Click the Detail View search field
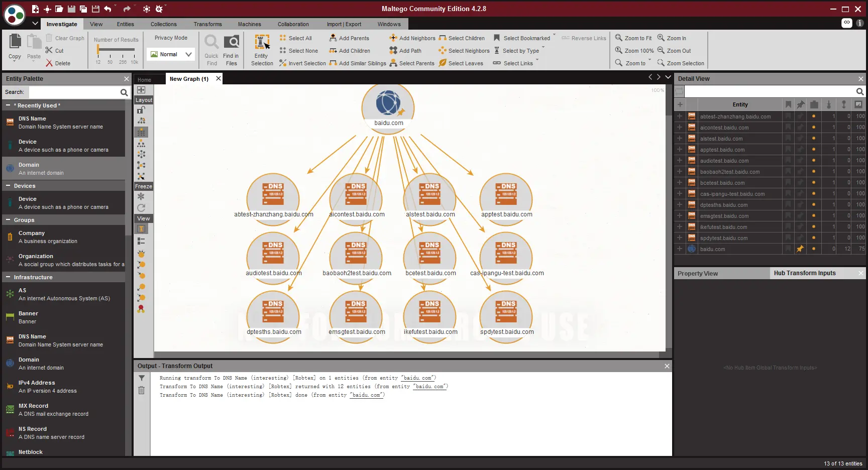 770,91
